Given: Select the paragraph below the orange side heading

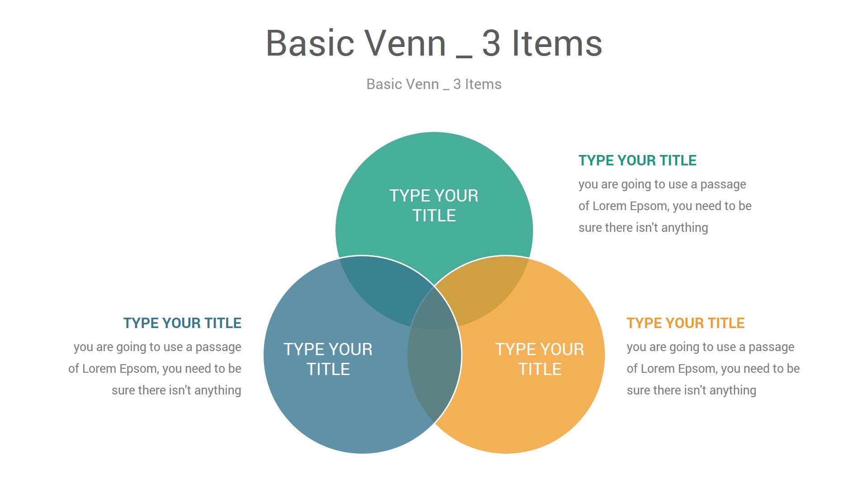Looking at the screenshot, I should 713,369.
